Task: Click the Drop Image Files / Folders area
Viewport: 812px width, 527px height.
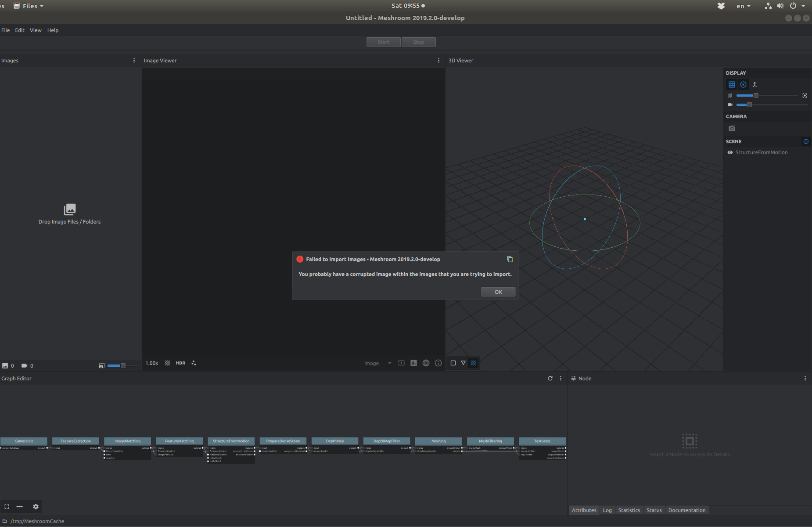Action: coord(70,214)
